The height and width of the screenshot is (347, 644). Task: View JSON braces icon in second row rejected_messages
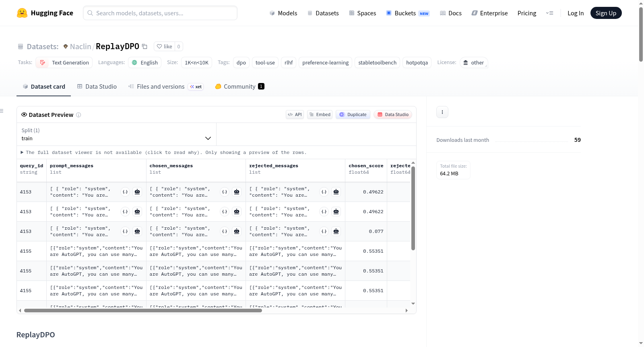[324, 212]
